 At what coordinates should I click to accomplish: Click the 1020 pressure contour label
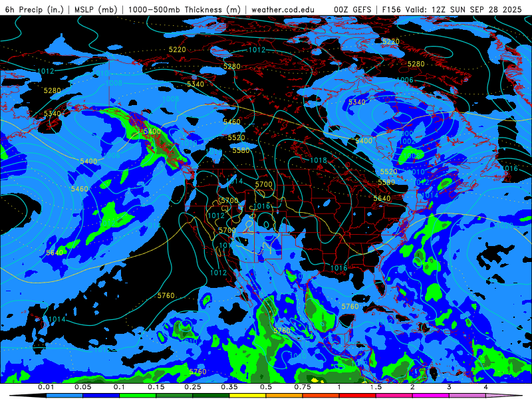pyautogui.click(x=505, y=225)
